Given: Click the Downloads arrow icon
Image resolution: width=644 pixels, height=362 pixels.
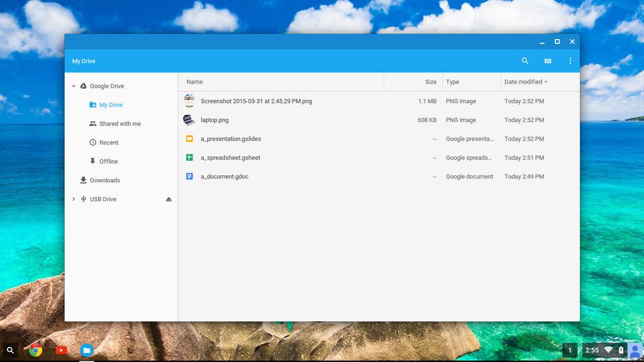Looking at the screenshot, I should click(84, 180).
